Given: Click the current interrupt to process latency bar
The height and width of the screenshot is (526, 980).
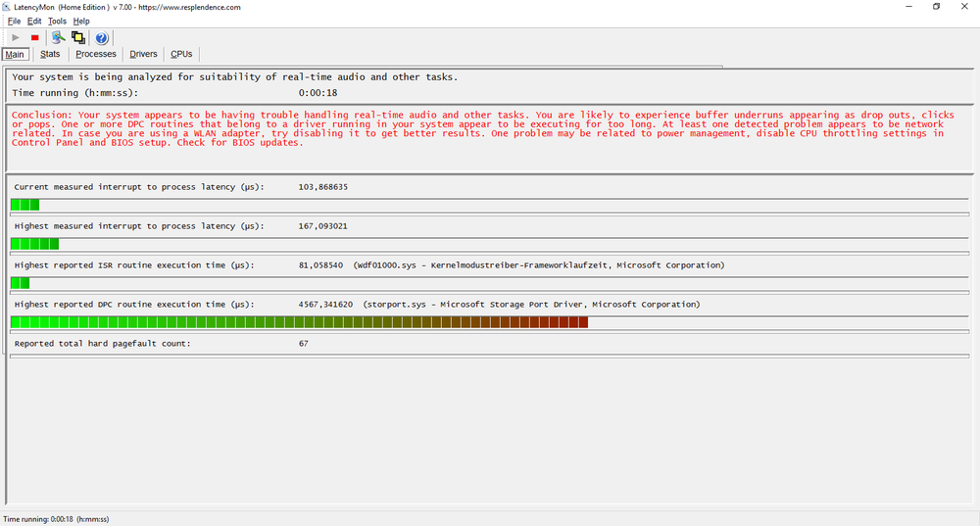Looking at the screenshot, I should [x=24, y=205].
